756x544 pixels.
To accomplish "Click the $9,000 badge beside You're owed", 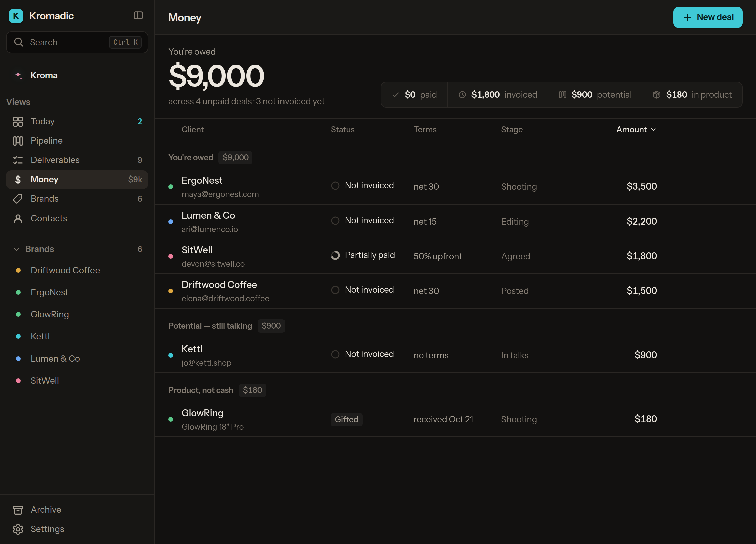I will (x=235, y=158).
